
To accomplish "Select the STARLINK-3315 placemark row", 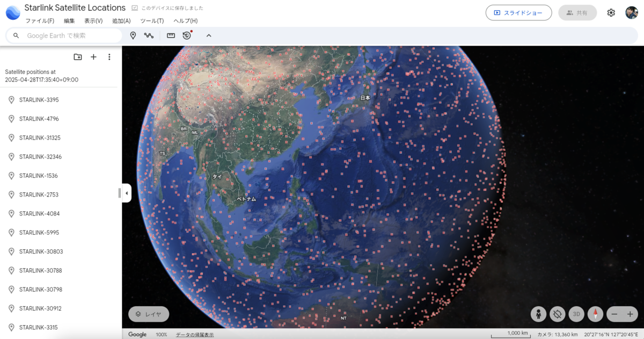I will pos(61,327).
